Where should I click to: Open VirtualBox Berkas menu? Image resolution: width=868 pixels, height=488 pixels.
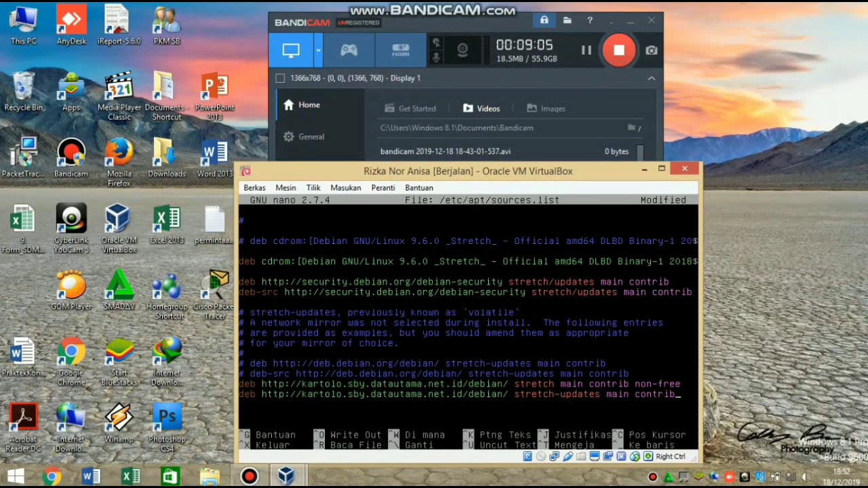tap(254, 188)
